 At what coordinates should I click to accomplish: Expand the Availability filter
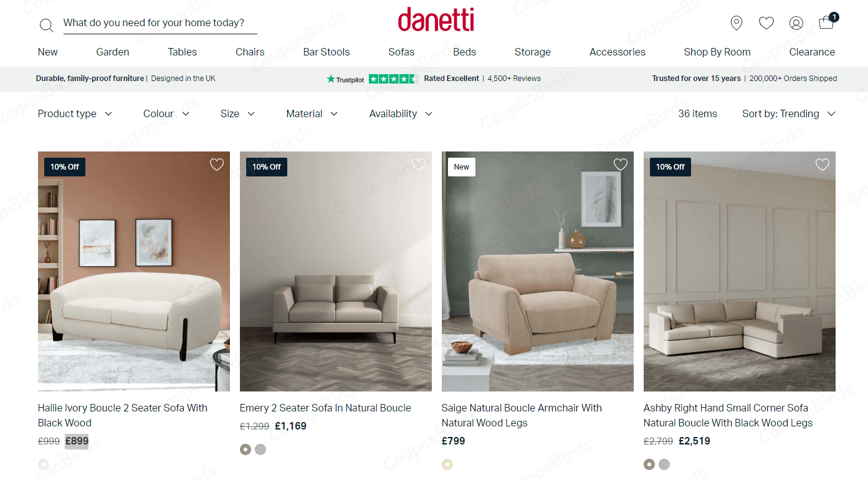click(x=401, y=113)
